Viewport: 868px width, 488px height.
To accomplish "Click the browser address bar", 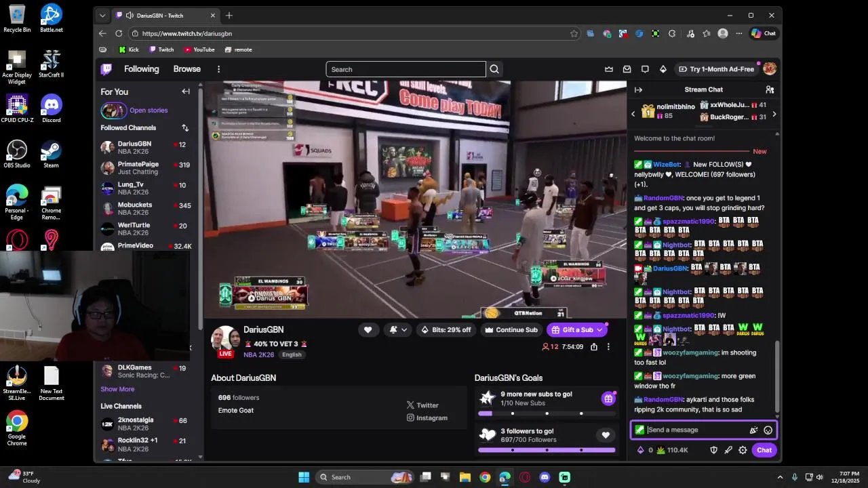I will (356, 33).
